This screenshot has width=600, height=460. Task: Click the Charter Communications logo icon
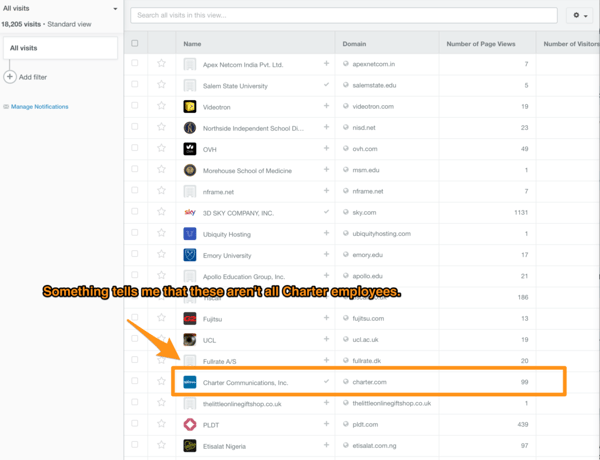click(190, 382)
